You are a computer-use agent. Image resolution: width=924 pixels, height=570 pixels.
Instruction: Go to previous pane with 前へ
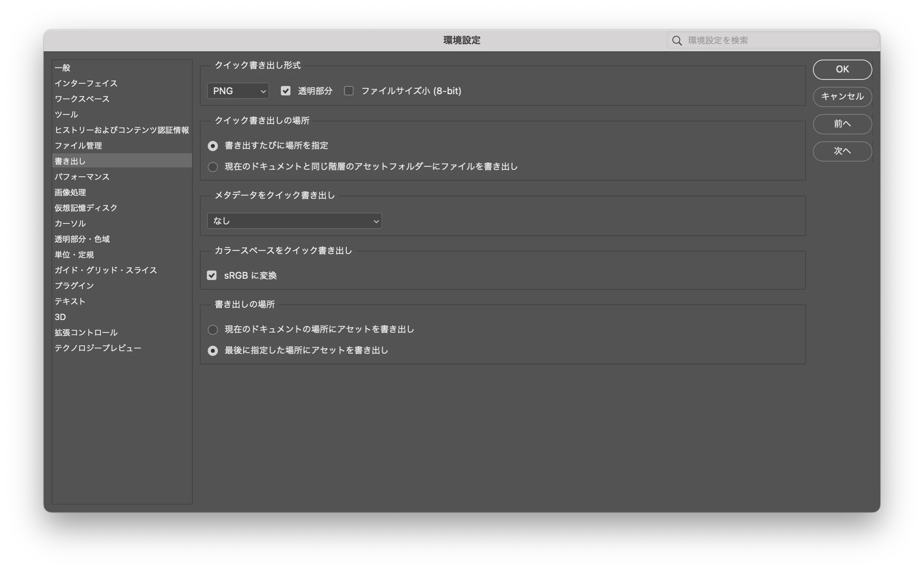click(842, 124)
